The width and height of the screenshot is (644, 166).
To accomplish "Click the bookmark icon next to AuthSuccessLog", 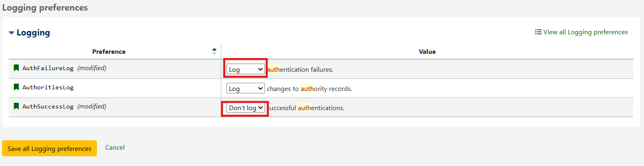I will [x=16, y=106].
